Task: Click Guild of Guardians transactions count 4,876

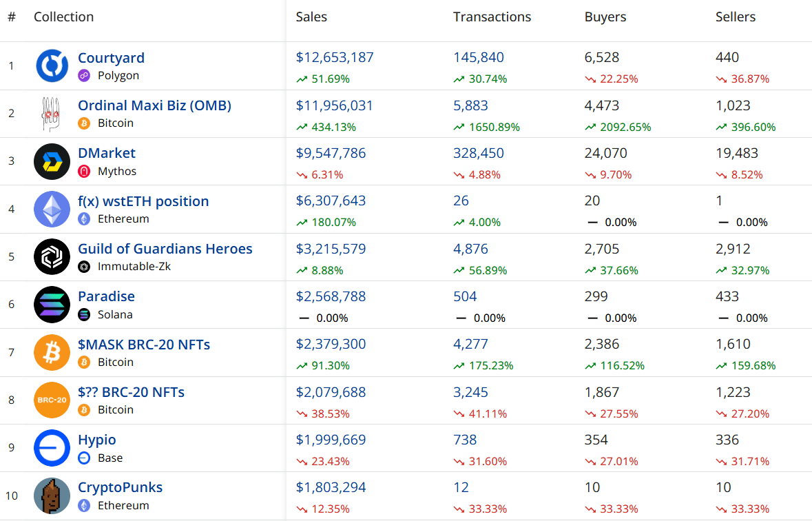Action: click(x=470, y=249)
